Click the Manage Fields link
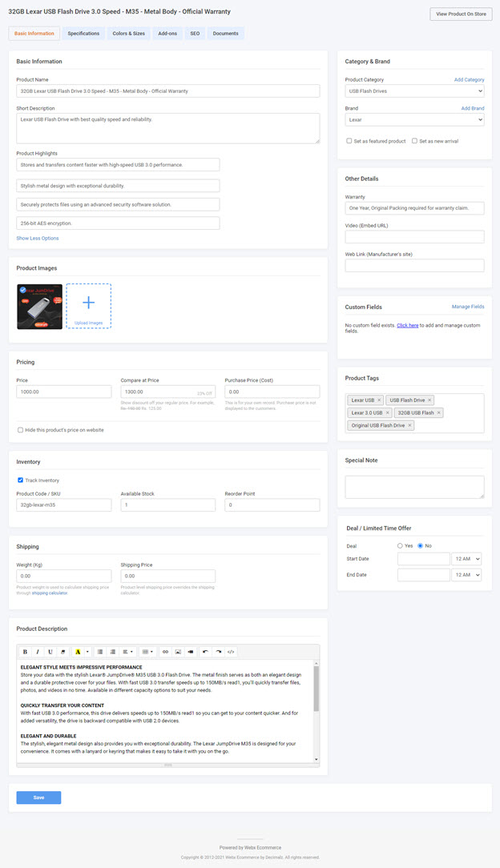The width and height of the screenshot is (500, 868). (x=468, y=307)
